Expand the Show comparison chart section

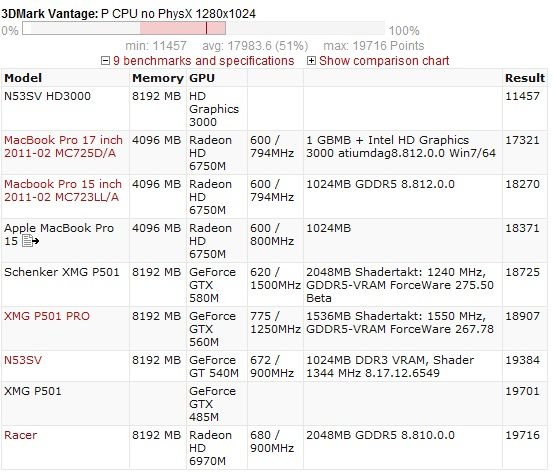[x=384, y=61]
